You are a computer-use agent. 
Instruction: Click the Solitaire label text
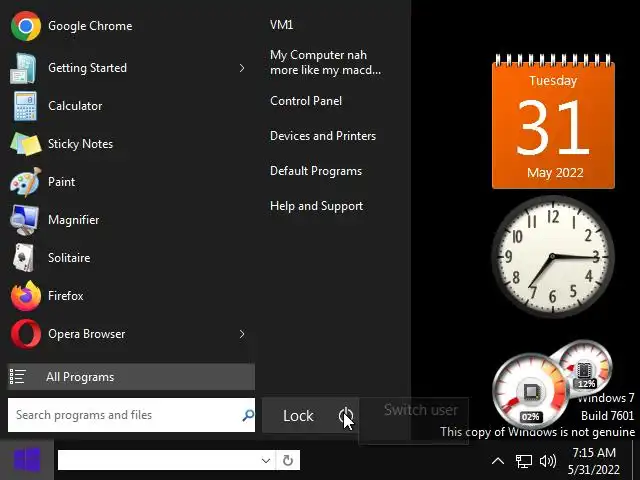(x=69, y=258)
